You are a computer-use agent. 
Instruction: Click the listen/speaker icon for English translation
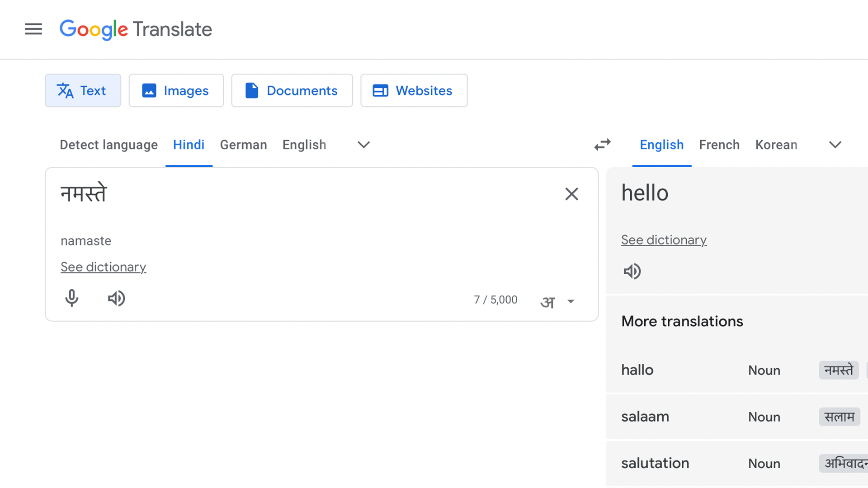pos(632,271)
